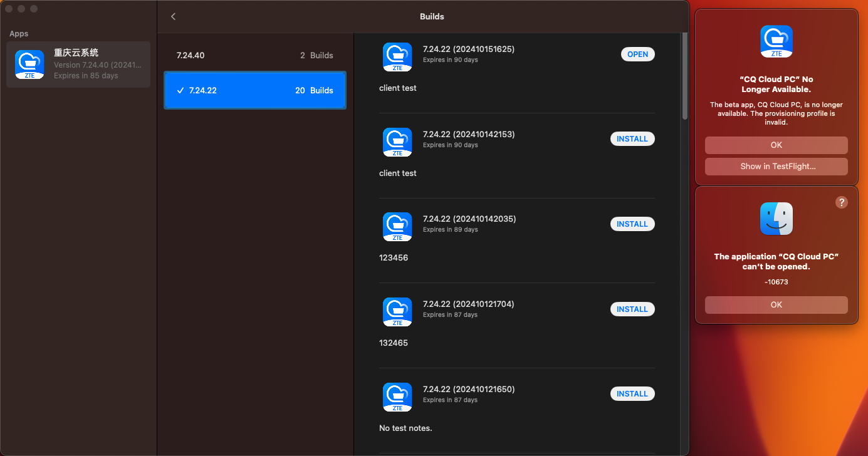The width and height of the screenshot is (868, 456).
Task: Click title 7.24.22 (202410121650)
Action: (x=469, y=389)
